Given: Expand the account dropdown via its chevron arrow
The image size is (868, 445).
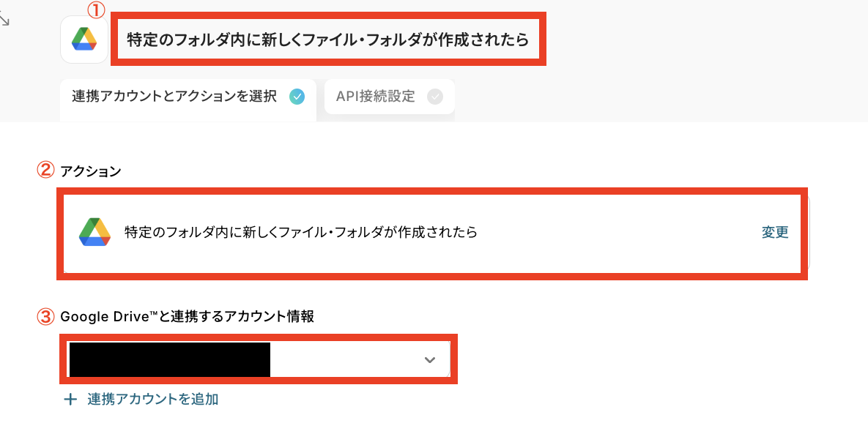Looking at the screenshot, I should pos(429,360).
